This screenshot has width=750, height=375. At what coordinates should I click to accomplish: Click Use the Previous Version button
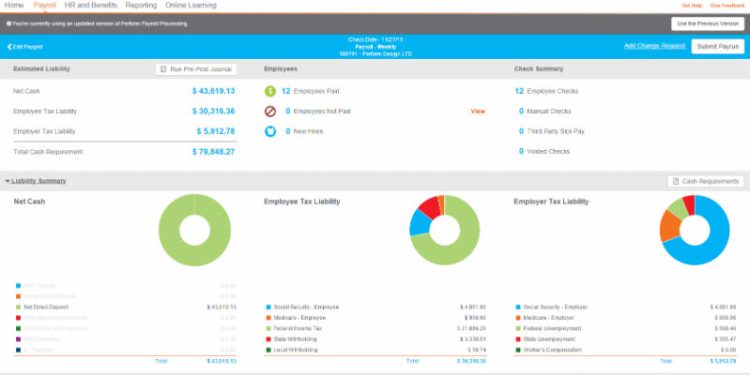pyautogui.click(x=707, y=23)
